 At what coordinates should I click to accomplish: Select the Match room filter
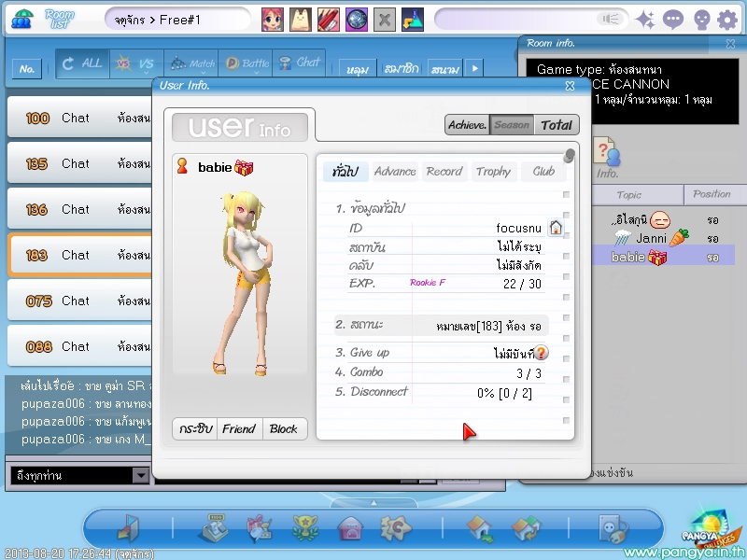point(191,63)
